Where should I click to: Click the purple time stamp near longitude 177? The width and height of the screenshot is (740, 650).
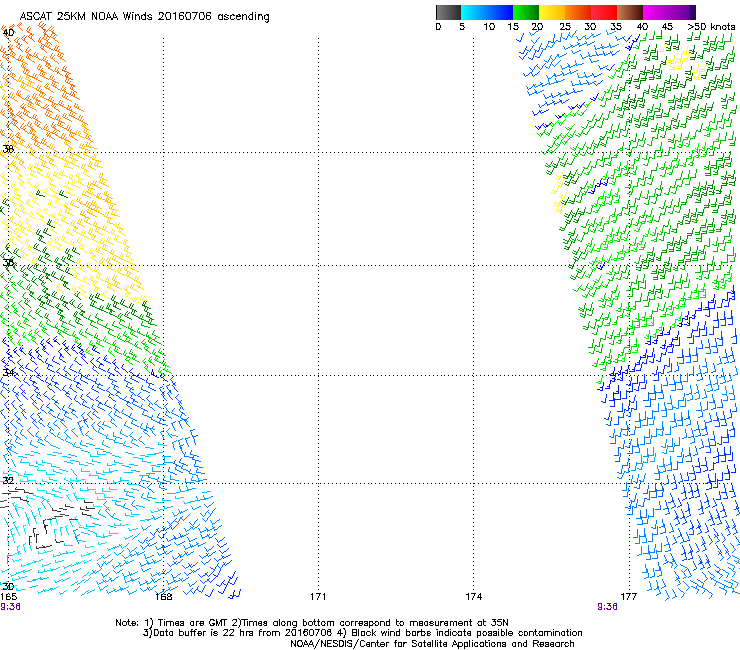[x=607, y=607]
